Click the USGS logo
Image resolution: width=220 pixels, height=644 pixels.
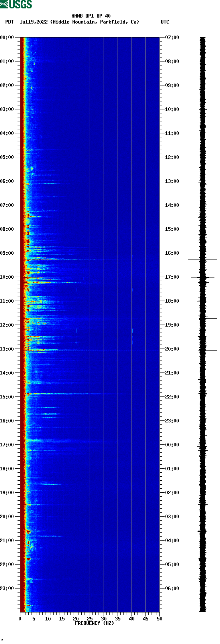tap(16, 4)
